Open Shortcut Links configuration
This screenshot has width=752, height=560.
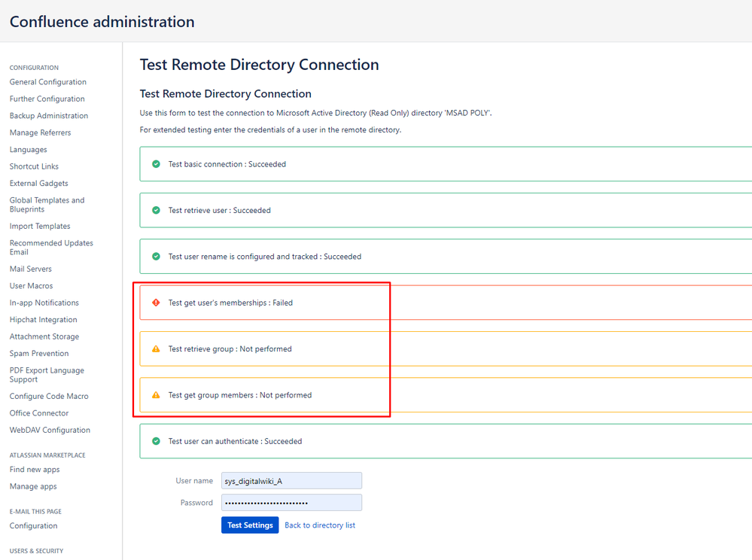(x=34, y=166)
